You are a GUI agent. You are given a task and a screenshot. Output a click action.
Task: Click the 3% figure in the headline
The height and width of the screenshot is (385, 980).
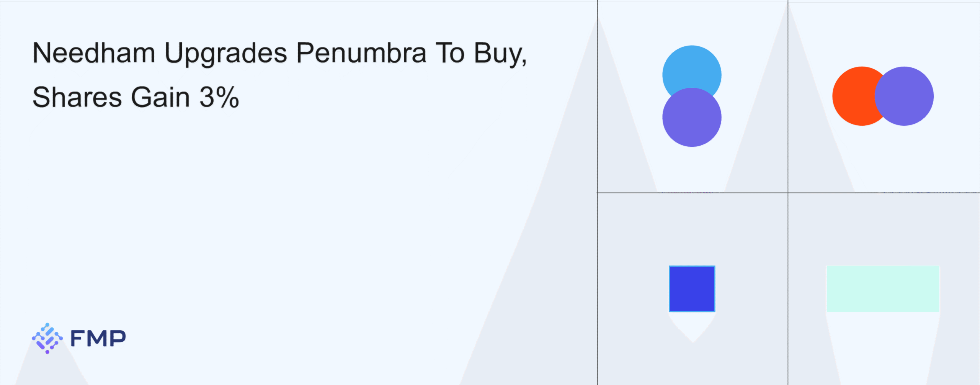tap(219, 97)
